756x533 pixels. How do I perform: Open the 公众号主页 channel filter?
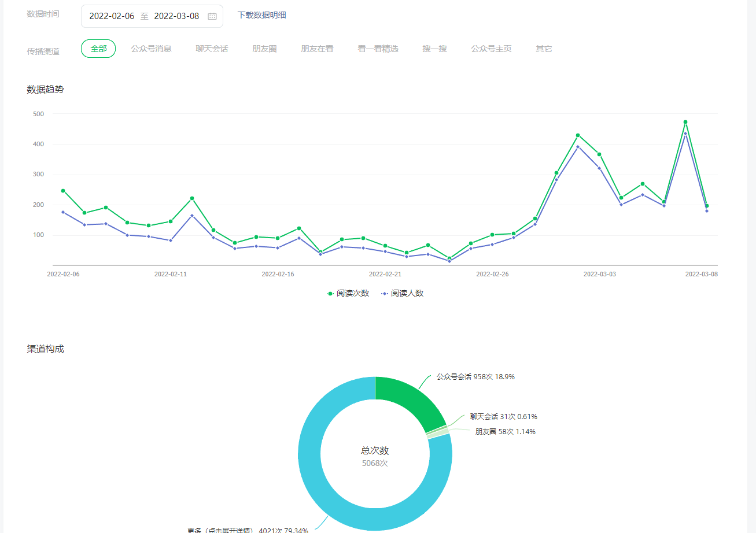pos(491,49)
